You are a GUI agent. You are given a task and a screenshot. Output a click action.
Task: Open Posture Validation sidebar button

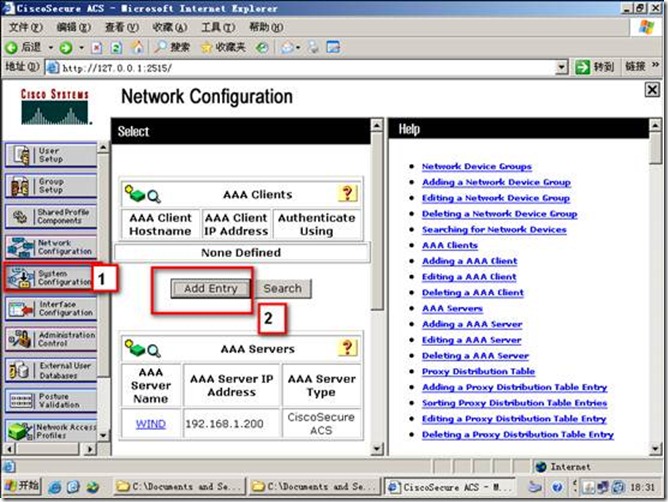51,400
